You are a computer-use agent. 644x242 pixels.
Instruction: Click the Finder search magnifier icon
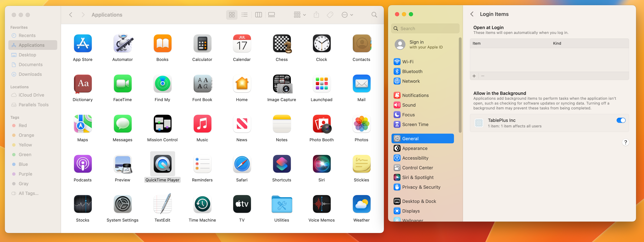(x=374, y=15)
